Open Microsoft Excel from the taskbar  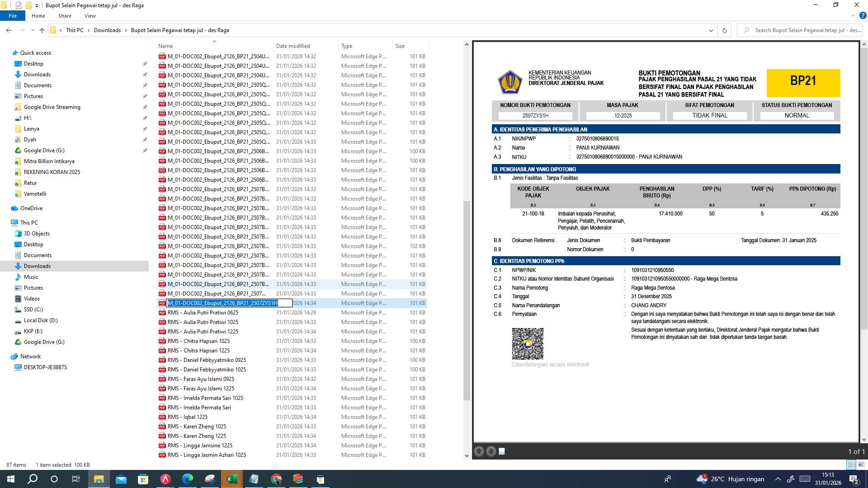(x=231, y=479)
